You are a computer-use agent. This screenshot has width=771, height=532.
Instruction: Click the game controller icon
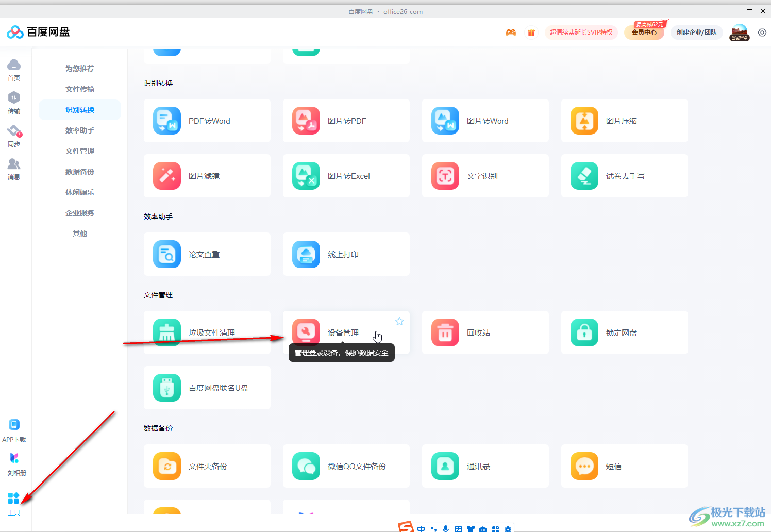[511, 32]
